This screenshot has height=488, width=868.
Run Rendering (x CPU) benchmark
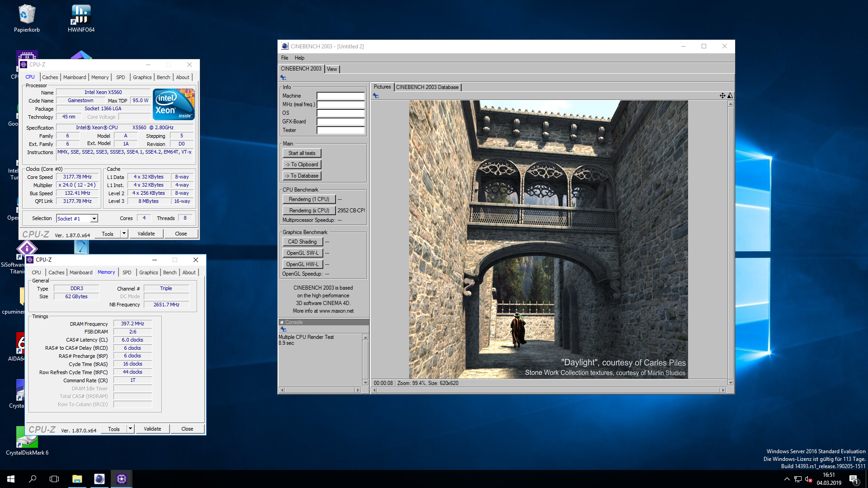309,211
